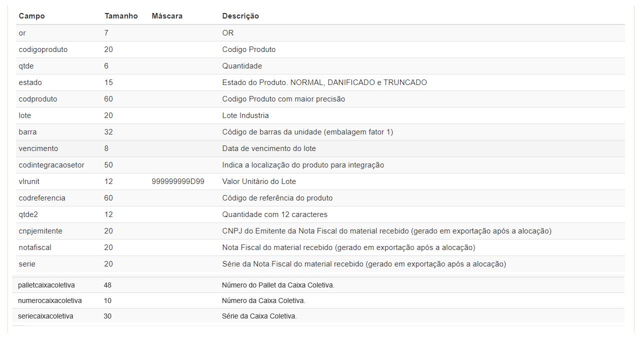Click the cnpjemitente field cell
This screenshot has width=644, height=338.
(x=40, y=231)
